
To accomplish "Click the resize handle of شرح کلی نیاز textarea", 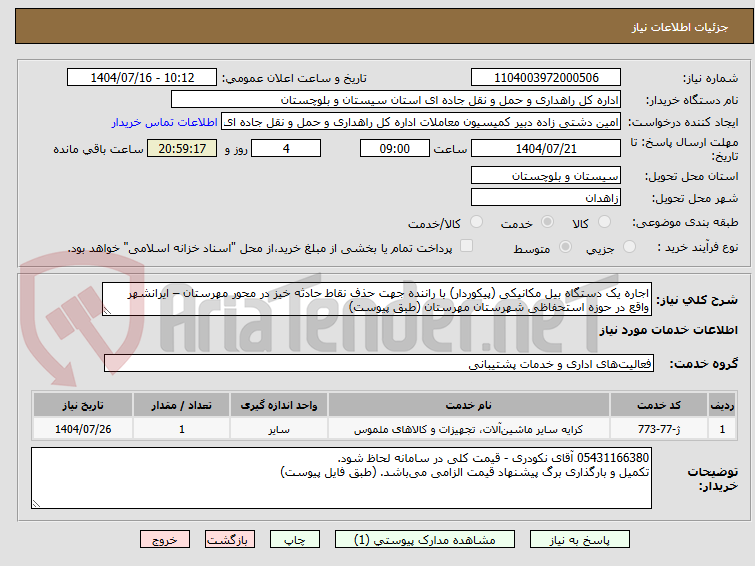I will (x=107, y=311).
